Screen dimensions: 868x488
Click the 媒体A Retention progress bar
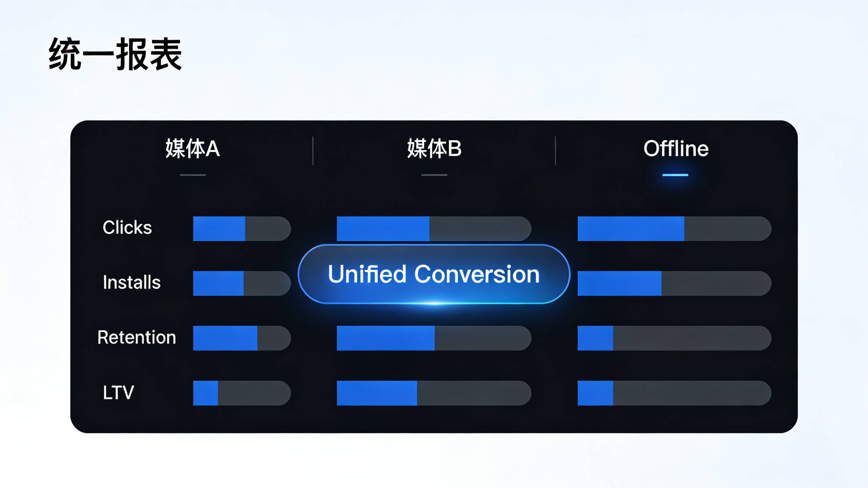[242, 338]
